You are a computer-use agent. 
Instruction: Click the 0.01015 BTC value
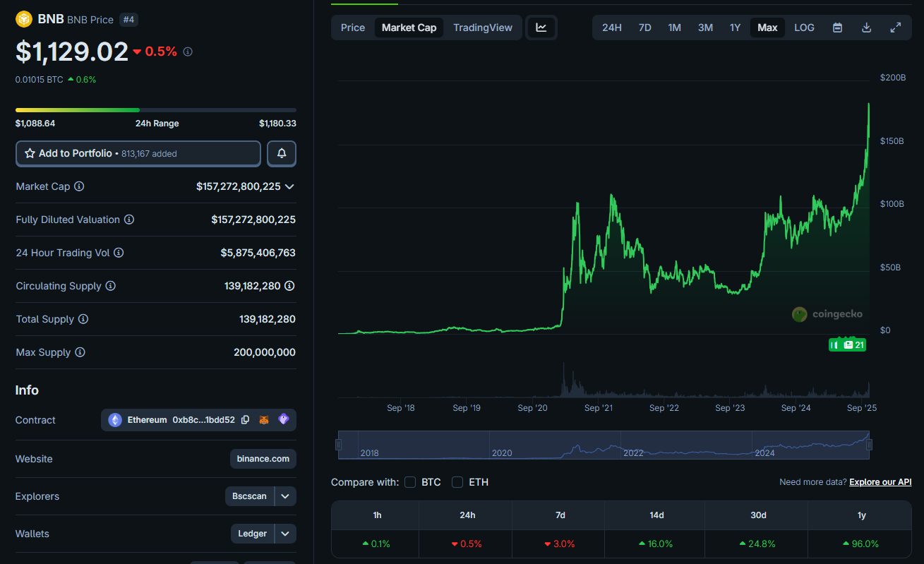[x=40, y=80]
